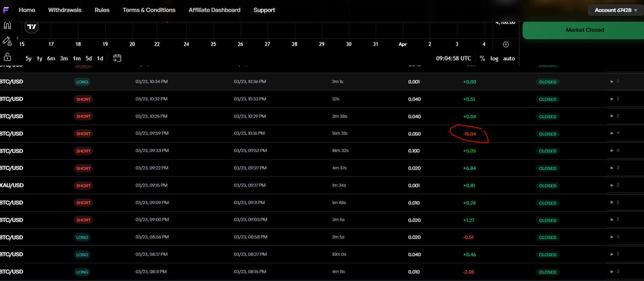Open Terms & Conditions
This screenshot has width=644, height=281.
coord(149,10)
